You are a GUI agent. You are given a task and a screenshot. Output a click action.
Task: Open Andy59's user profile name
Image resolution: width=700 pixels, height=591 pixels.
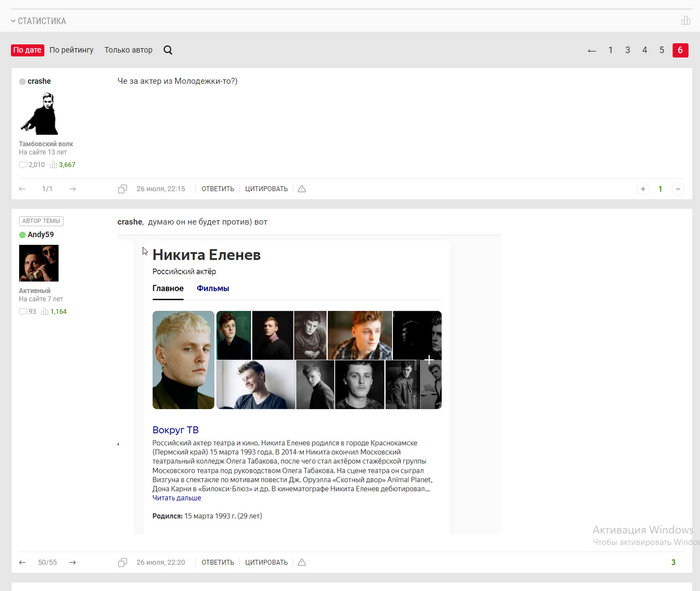(41, 235)
